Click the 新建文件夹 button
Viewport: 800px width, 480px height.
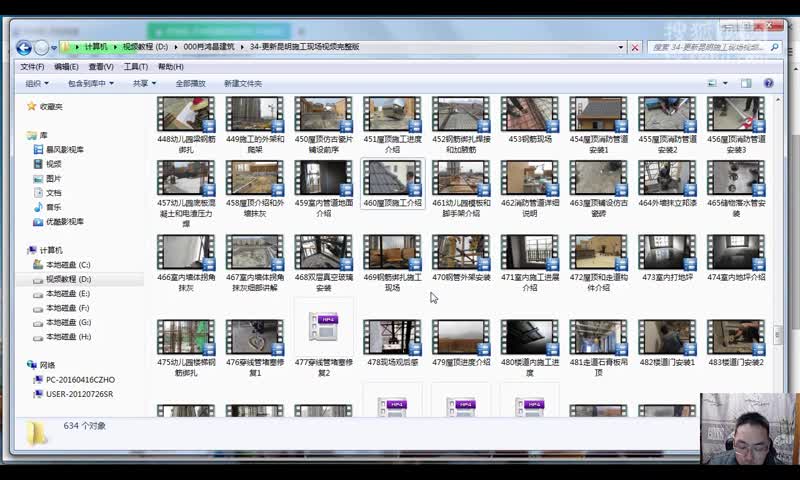(243, 83)
